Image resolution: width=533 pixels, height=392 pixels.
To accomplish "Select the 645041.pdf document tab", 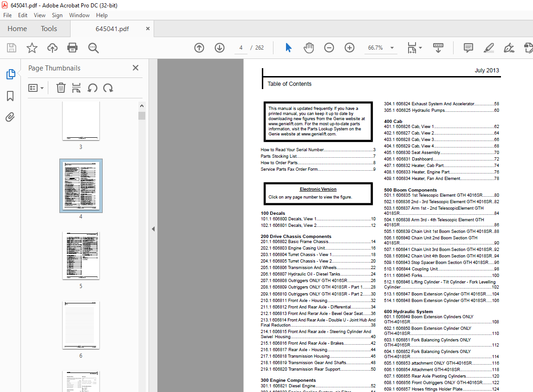I will [112, 29].
